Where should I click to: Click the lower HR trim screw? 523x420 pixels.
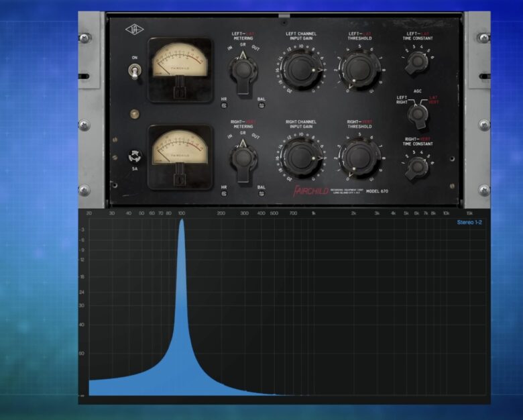[225, 193]
